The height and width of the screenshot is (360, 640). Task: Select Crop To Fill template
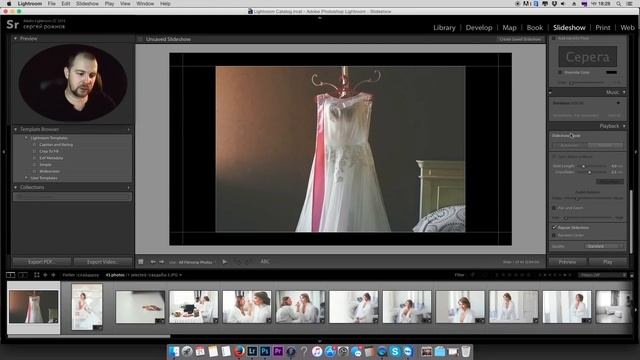click(49, 151)
